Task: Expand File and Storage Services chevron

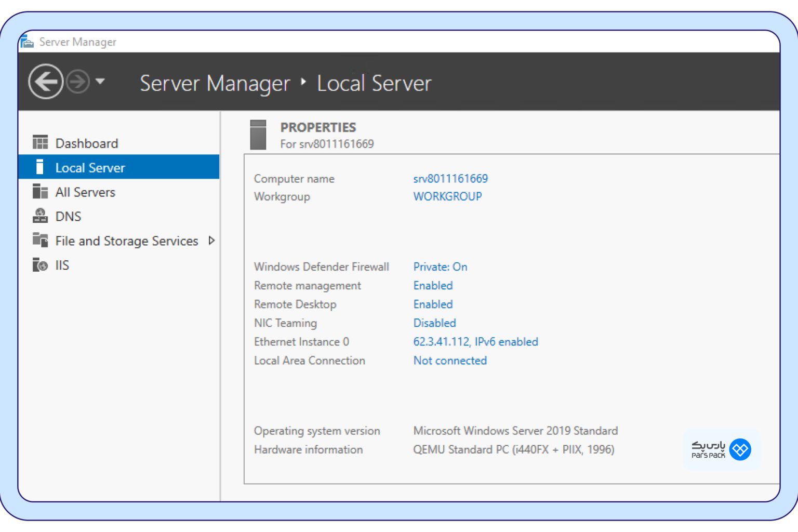Action: click(211, 241)
